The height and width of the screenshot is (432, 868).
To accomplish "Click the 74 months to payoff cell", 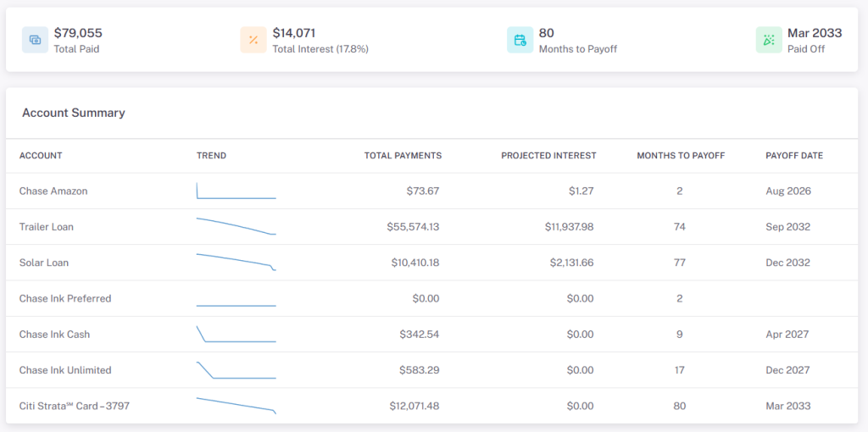I will click(680, 227).
